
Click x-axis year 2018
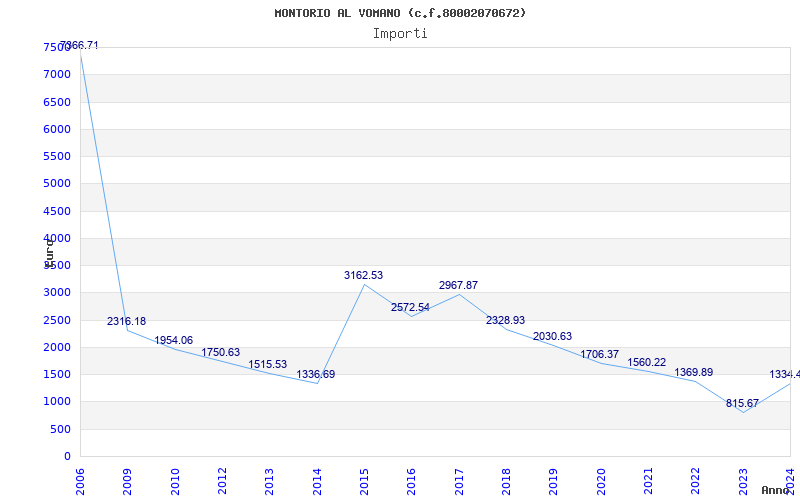coord(506,481)
